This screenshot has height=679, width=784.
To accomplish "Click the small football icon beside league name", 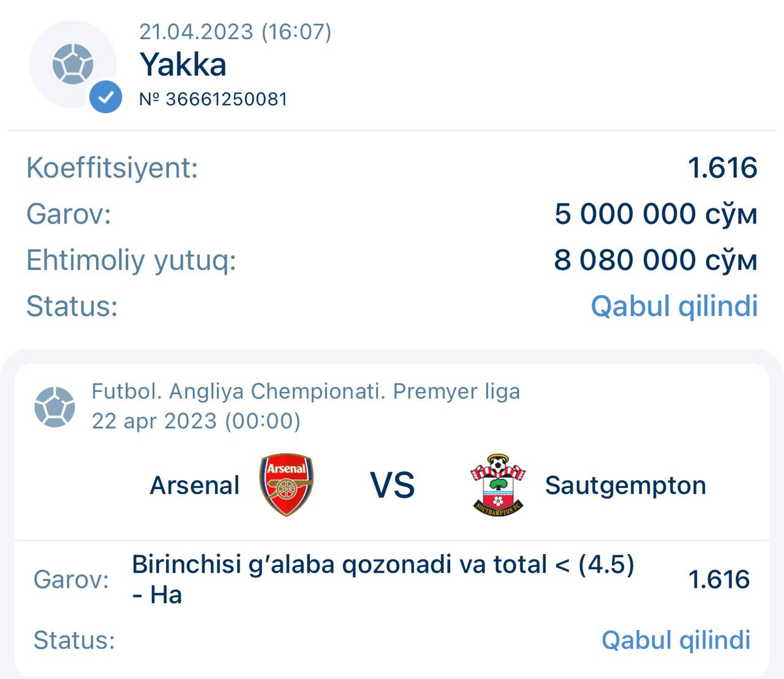I will [x=55, y=407].
